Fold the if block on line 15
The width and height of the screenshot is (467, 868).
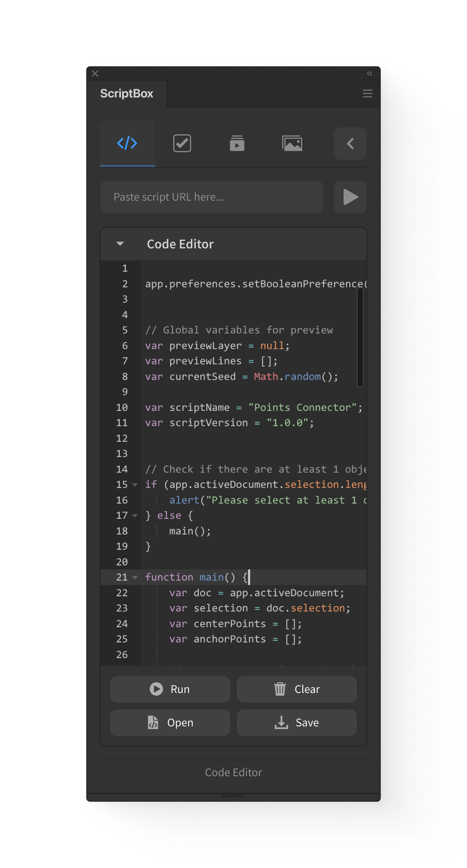[x=135, y=485]
